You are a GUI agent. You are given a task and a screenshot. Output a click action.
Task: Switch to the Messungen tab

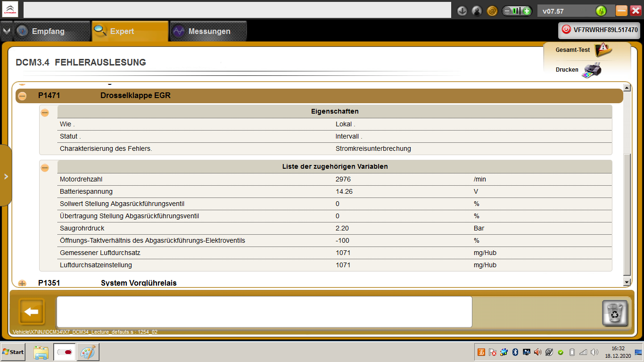point(208,31)
